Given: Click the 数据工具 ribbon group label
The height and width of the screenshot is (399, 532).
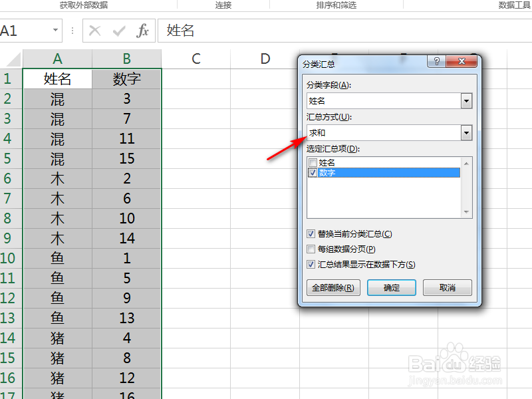Looking at the screenshot, I should coord(509,6).
